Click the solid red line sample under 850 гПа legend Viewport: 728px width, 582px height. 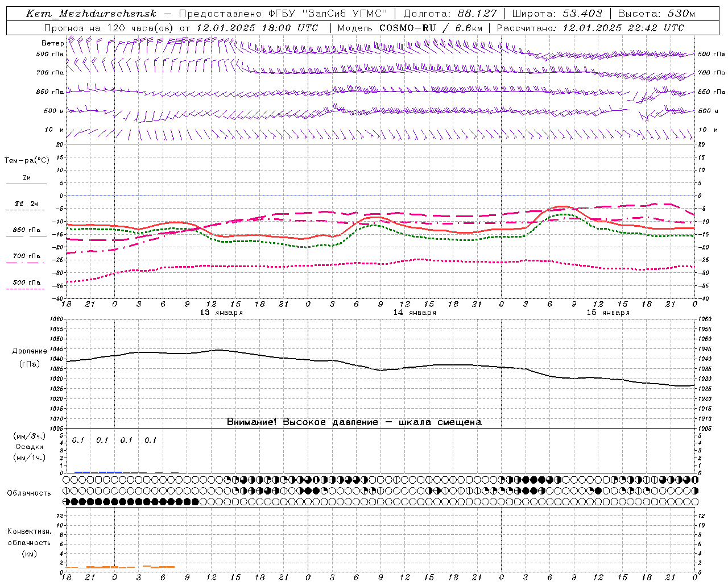pyautogui.click(x=26, y=236)
